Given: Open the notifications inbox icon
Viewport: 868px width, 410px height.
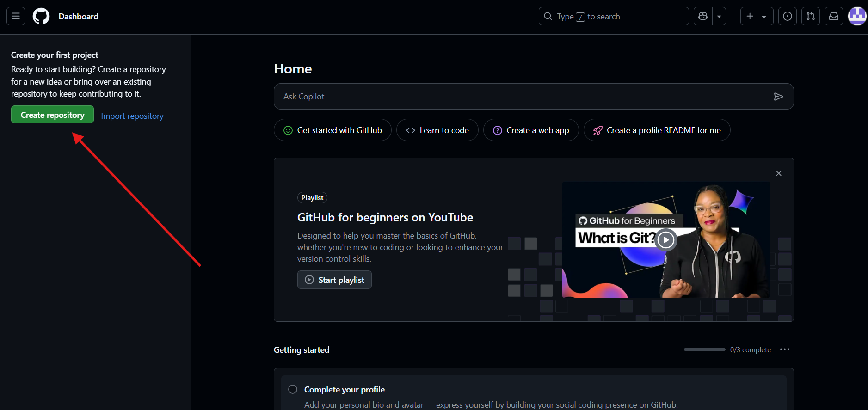Looking at the screenshot, I should click(834, 16).
